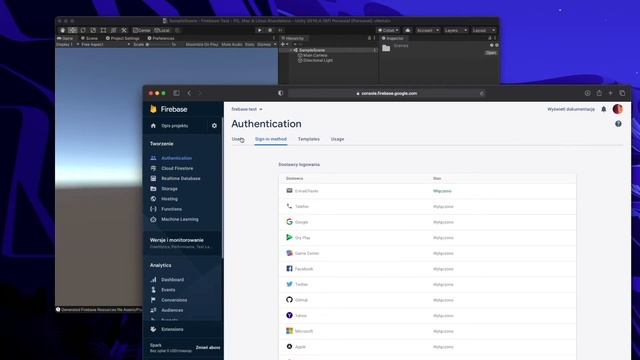Open Functions in the Firebase sidebar

171,209
